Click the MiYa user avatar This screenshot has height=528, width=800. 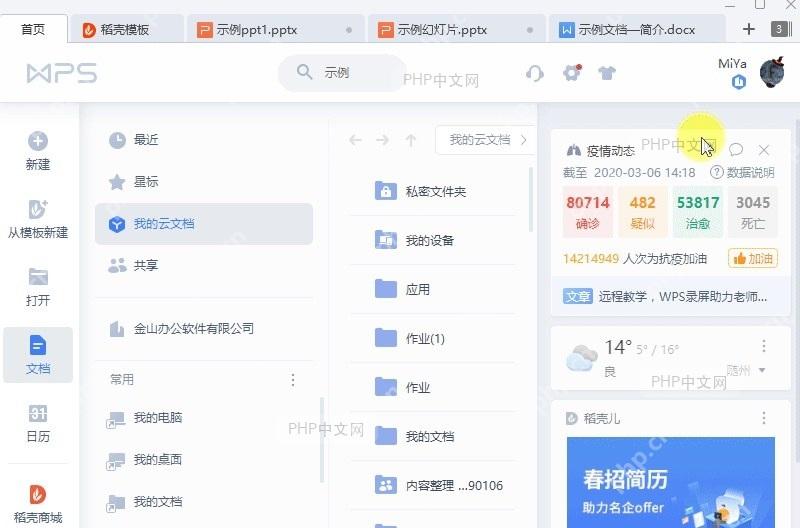coord(772,72)
